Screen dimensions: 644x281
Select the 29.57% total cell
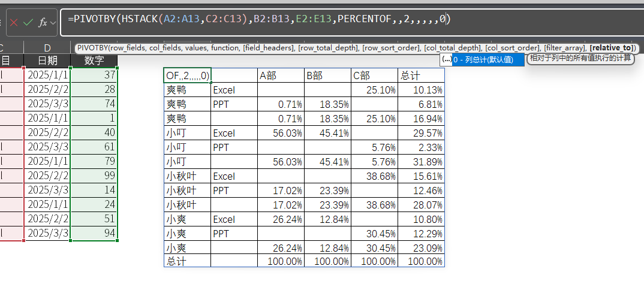(422, 132)
